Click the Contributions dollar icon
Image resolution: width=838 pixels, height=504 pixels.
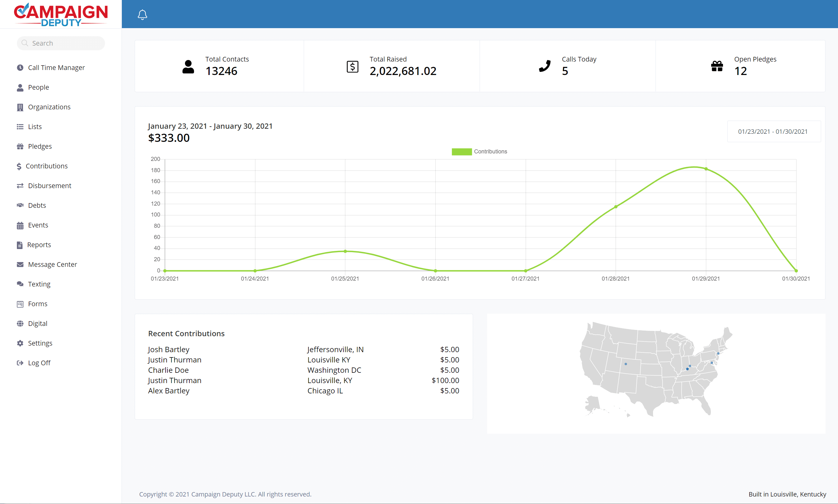click(x=19, y=166)
